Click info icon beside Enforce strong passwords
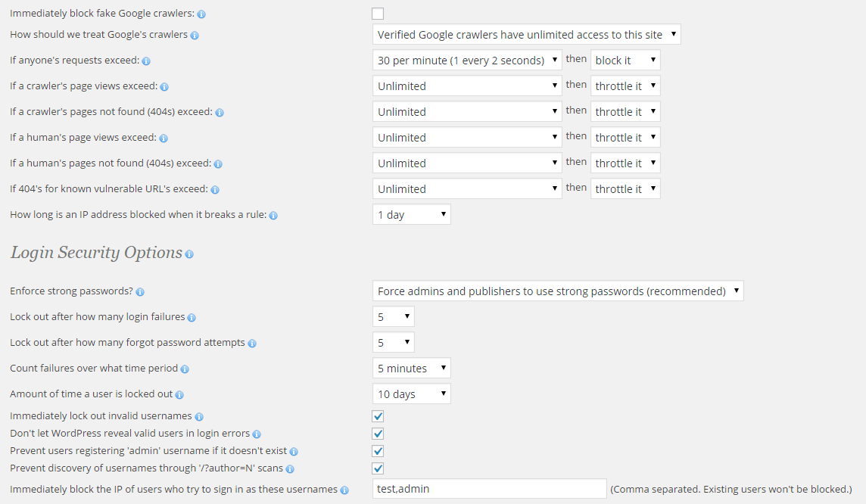This screenshot has height=504, width=866. point(140,292)
